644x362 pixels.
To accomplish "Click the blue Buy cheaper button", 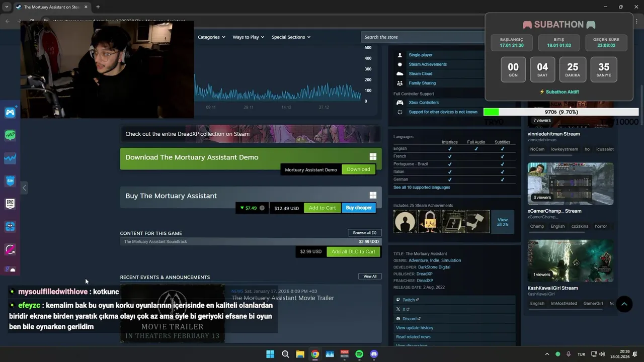I will pyautogui.click(x=359, y=208).
